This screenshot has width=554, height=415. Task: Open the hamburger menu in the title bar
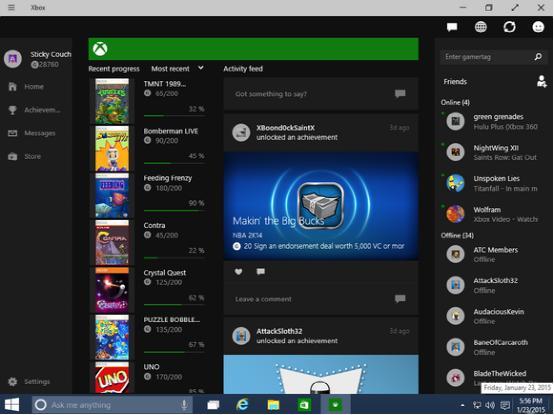[11, 7]
